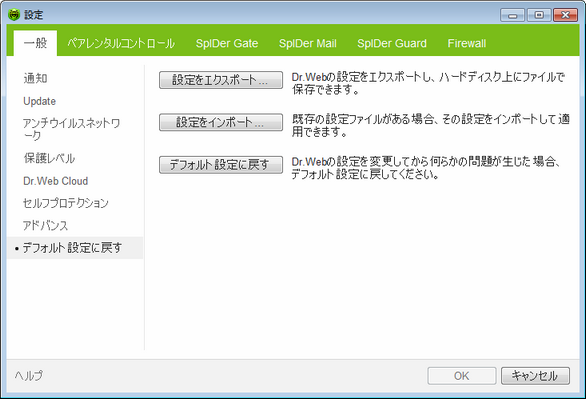Click the reset description text starting Dr.Webの設定を変更してから

[x=426, y=168]
